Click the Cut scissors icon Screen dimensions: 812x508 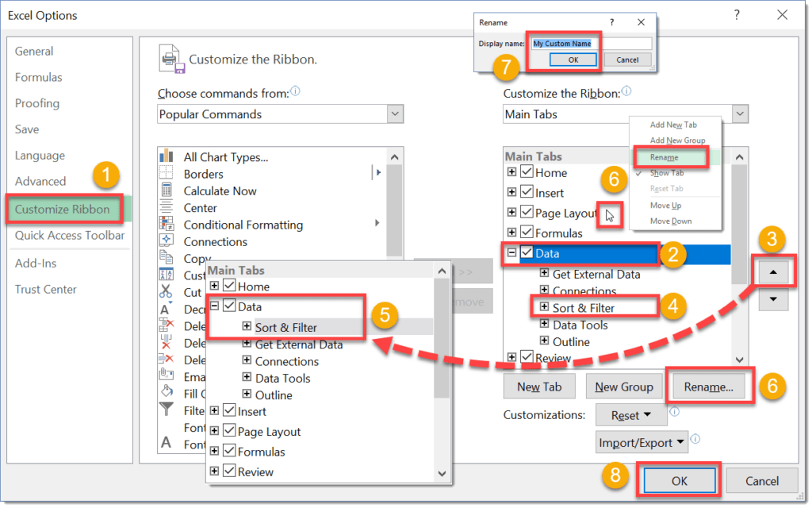(167, 291)
